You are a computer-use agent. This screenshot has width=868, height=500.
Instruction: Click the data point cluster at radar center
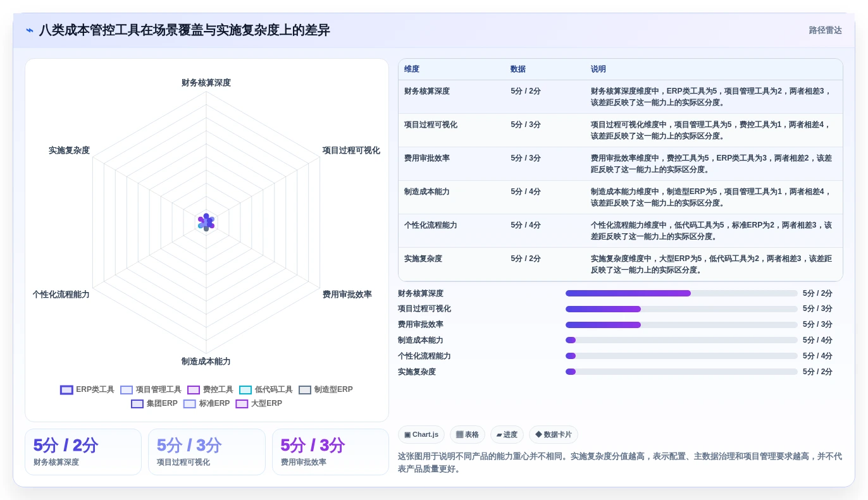[206, 222]
